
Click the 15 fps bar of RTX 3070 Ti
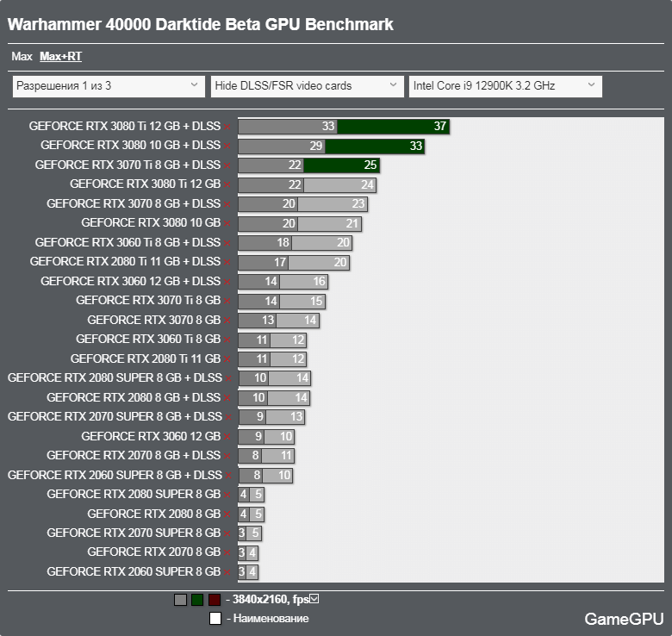tap(302, 301)
